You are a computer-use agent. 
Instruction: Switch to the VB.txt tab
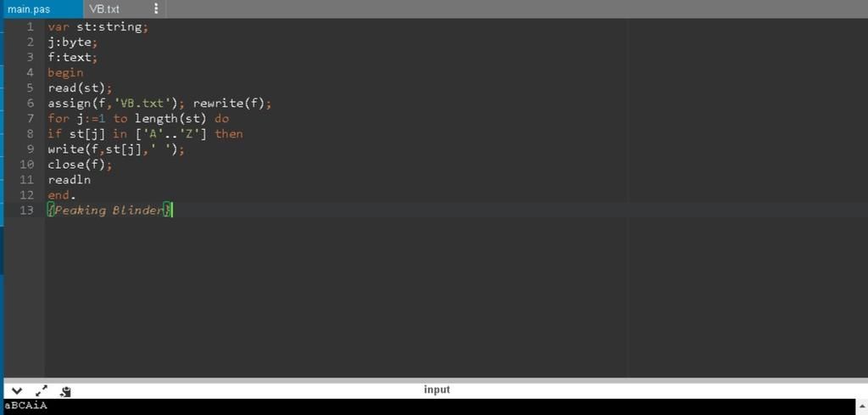pyautogui.click(x=104, y=8)
